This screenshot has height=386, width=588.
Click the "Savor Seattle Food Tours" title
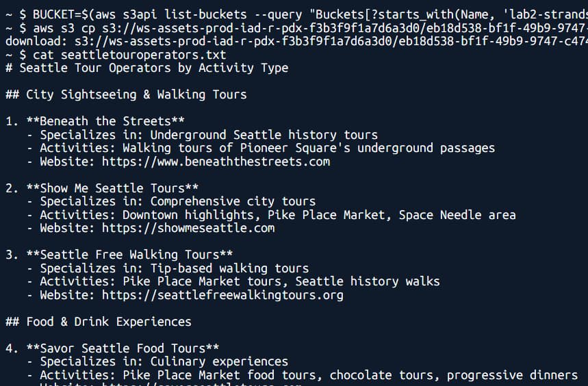(123, 348)
